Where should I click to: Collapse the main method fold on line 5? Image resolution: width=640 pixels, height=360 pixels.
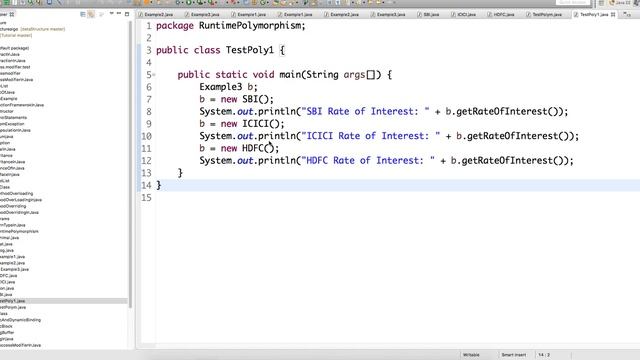point(154,75)
